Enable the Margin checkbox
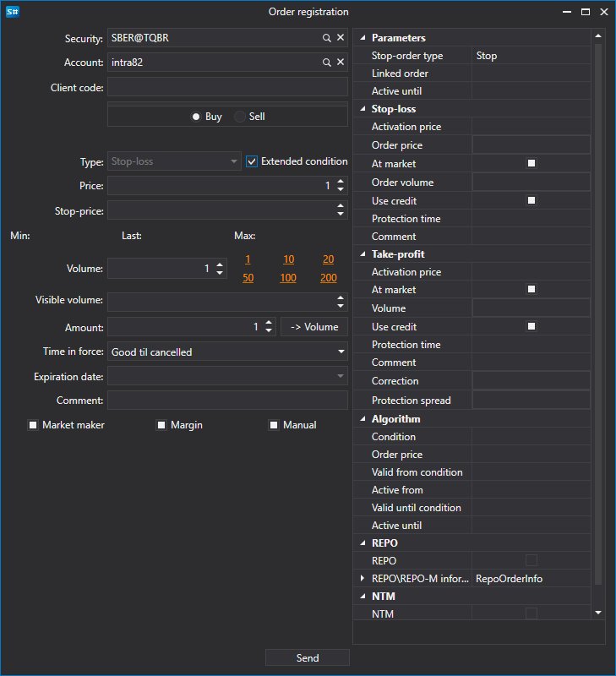 [x=161, y=425]
